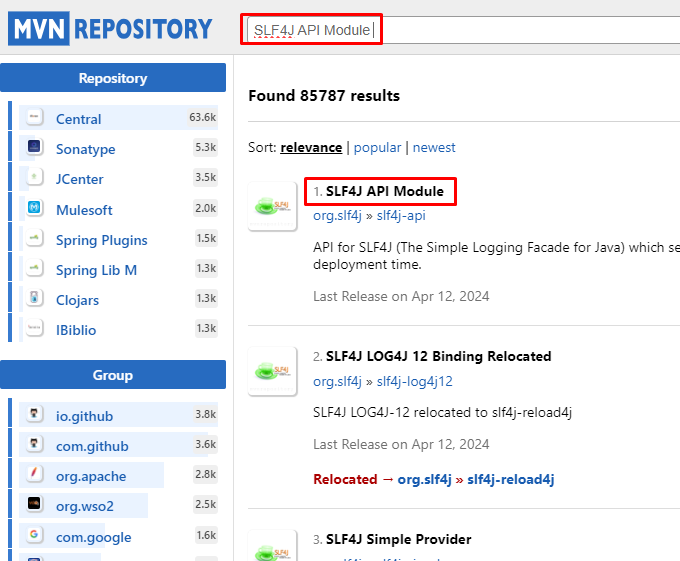Click the io.github group icon

(x=34, y=414)
